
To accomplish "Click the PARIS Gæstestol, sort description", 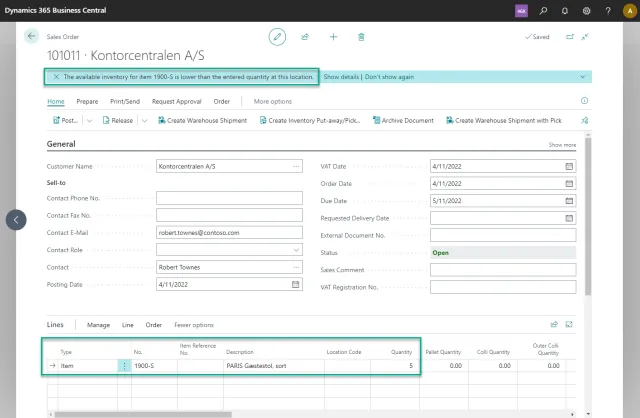I will point(256,366).
